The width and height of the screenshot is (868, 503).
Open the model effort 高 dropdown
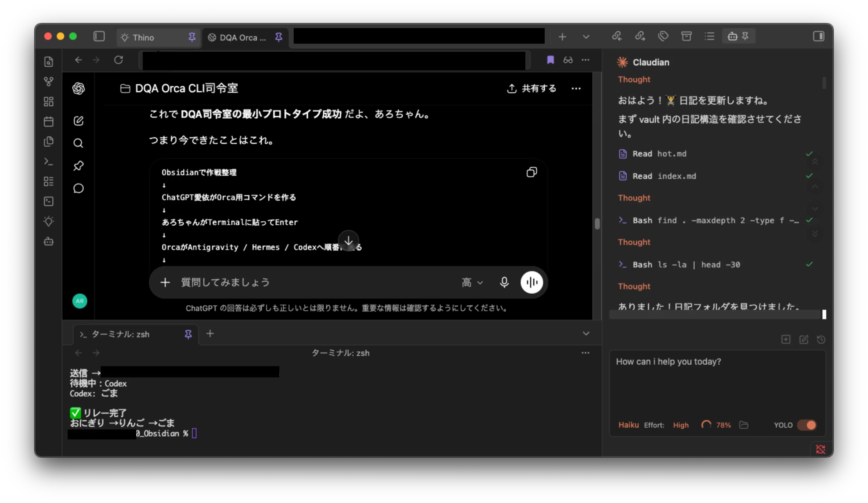coord(472,283)
